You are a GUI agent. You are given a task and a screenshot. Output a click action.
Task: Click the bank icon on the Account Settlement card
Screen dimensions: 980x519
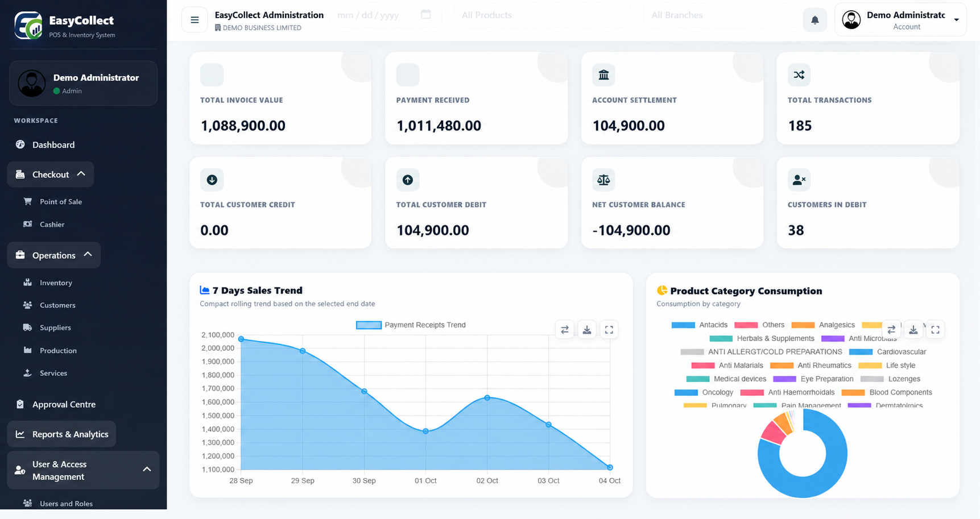click(603, 75)
